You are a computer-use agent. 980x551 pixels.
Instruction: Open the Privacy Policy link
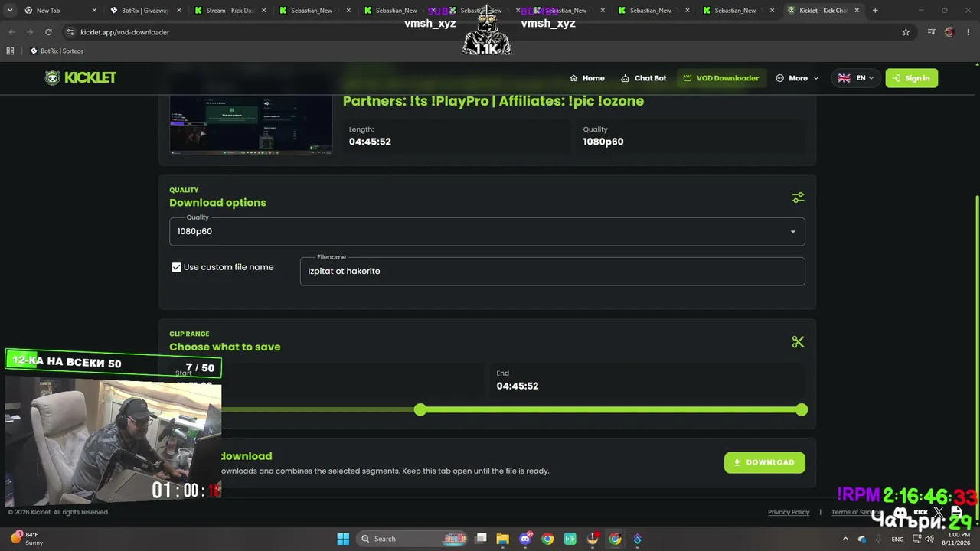click(789, 512)
